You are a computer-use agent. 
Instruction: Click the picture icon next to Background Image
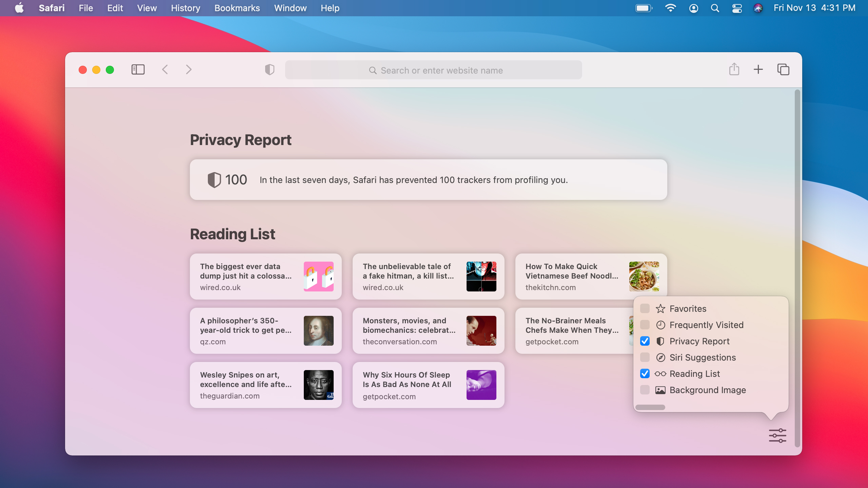660,390
